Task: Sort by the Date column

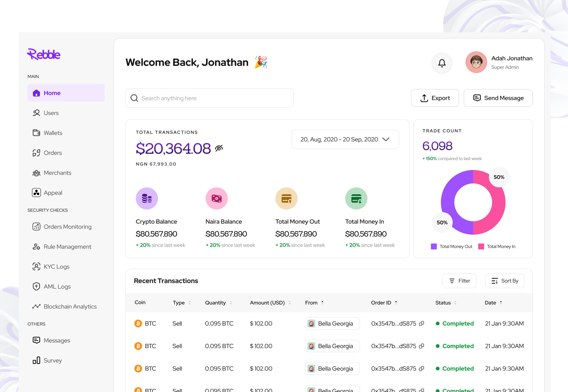Action: (x=501, y=303)
